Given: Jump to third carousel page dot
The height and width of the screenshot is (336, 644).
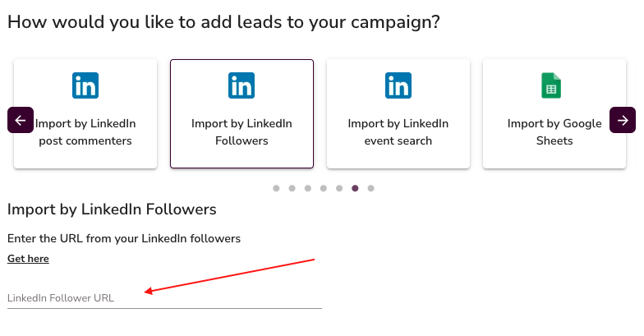Looking at the screenshot, I should coord(308,188).
